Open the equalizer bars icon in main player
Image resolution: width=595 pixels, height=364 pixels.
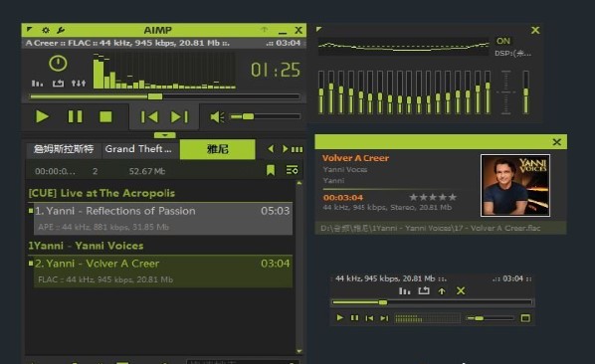click(x=37, y=83)
